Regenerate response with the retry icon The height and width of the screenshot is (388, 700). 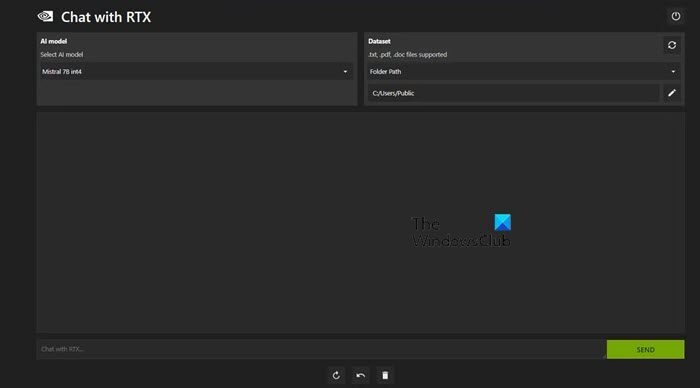(336, 375)
